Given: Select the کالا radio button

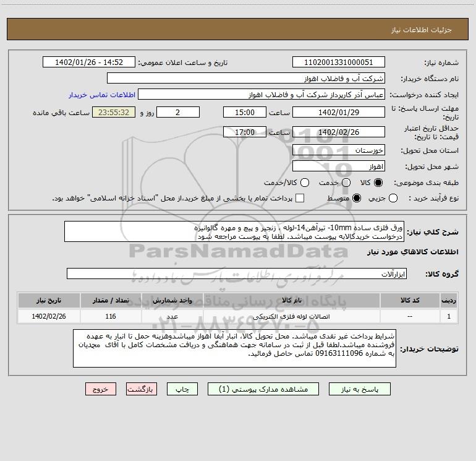Looking at the screenshot, I should (378, 183).
